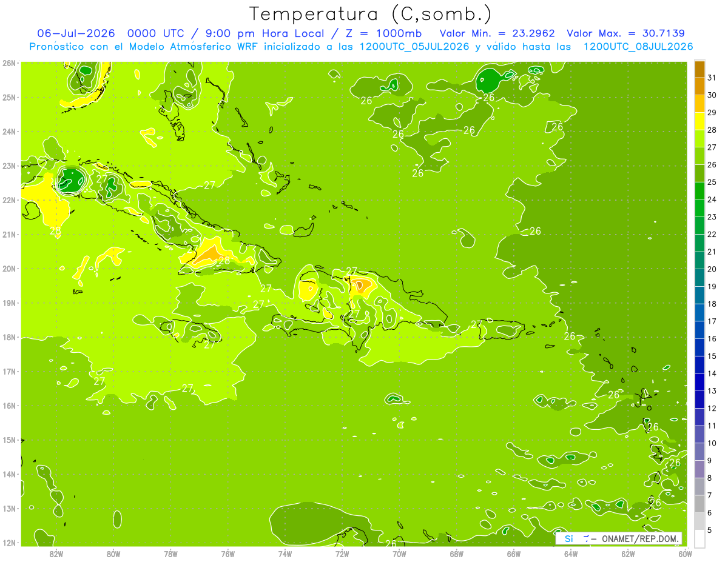Click the legend value 29
The width and height of the screenshot is (728, 562).
click(712, 113)
